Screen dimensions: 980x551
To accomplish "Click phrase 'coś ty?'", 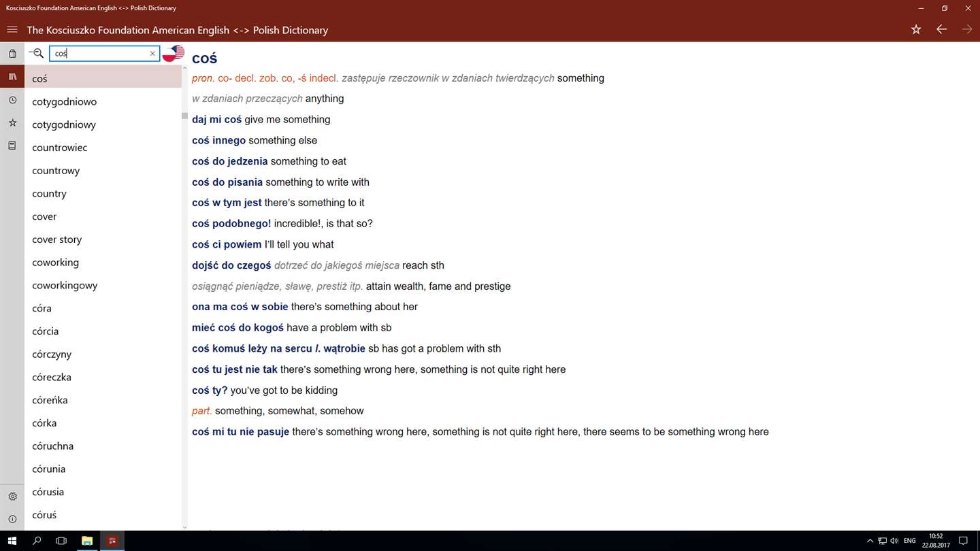I will tap(210, 390).
